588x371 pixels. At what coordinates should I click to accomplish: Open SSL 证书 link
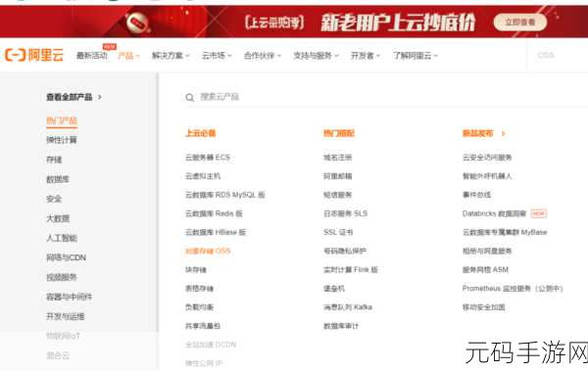point(338,232)
